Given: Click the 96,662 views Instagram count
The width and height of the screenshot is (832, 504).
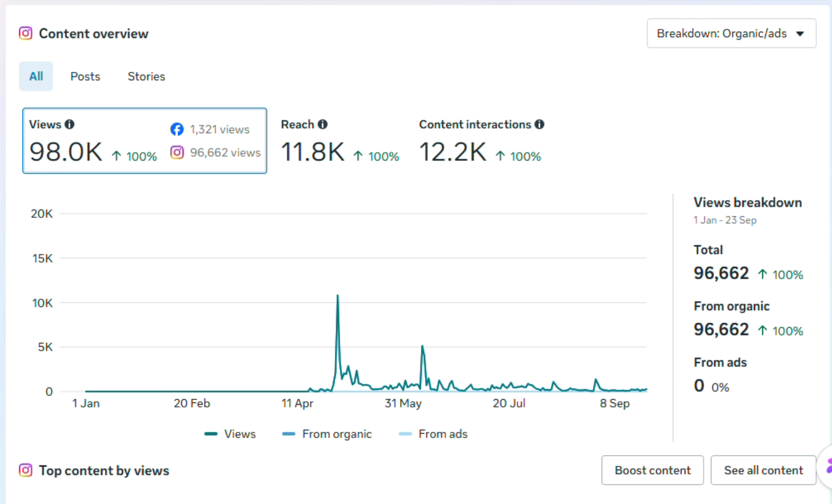Looking at the screenshot, I should tap(225, 152).
